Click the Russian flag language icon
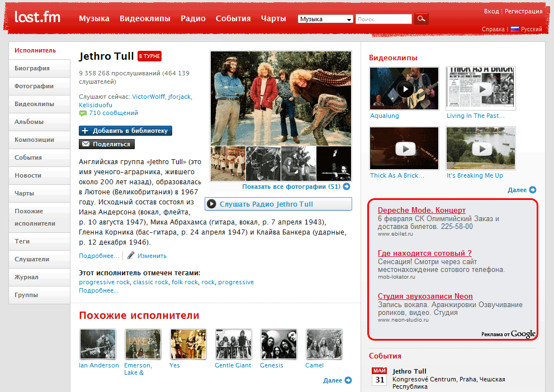Image resolution: width=554 pixels, height=392 pixels. (x=514, y=29)
